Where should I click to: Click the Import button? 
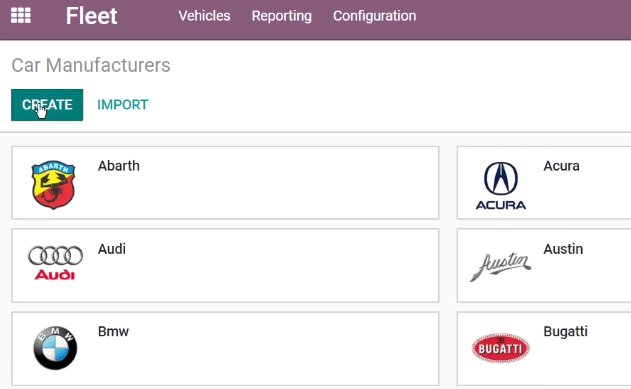pos(123,105)
